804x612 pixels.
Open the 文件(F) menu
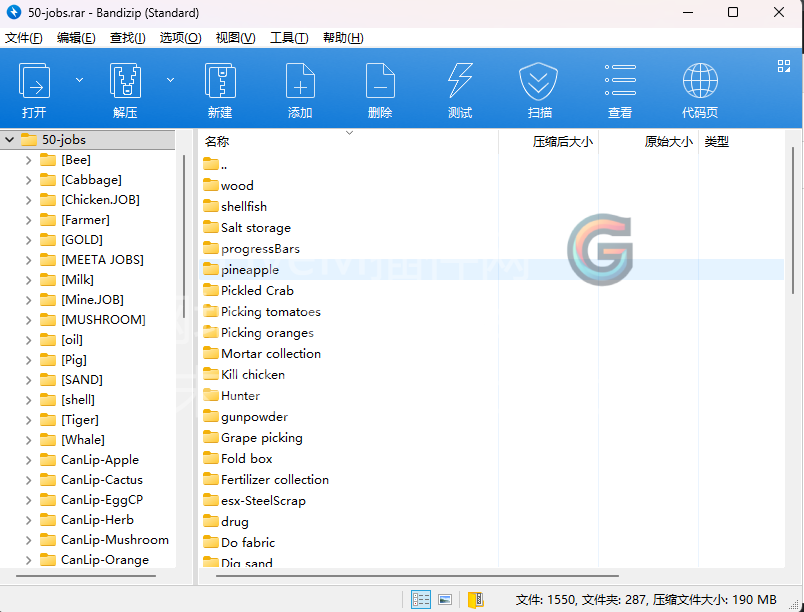click(x=24, y=38)
